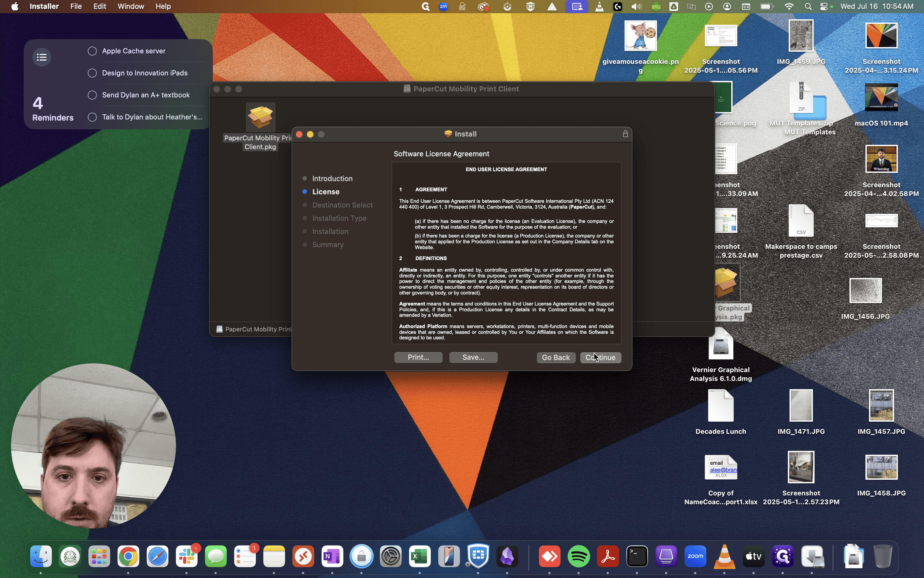The width and height of the screenshot is (924, 578).
Task: Select the Decades Lunch document
Action: 721,406
